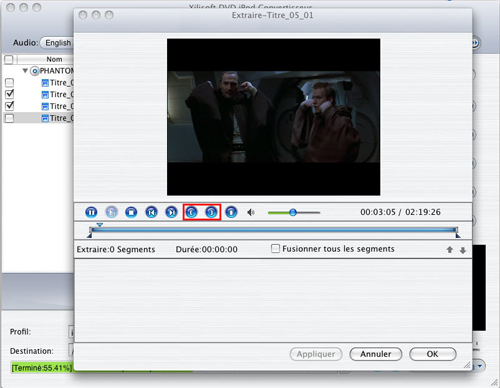Screen dimensions: 500x388
Task: Uncheck the second Titre row checkbox
Action: click(x=10, y=94)
